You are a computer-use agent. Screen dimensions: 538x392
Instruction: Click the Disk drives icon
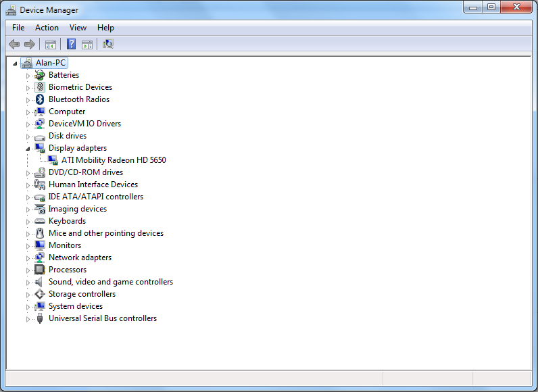pos(40,137)
